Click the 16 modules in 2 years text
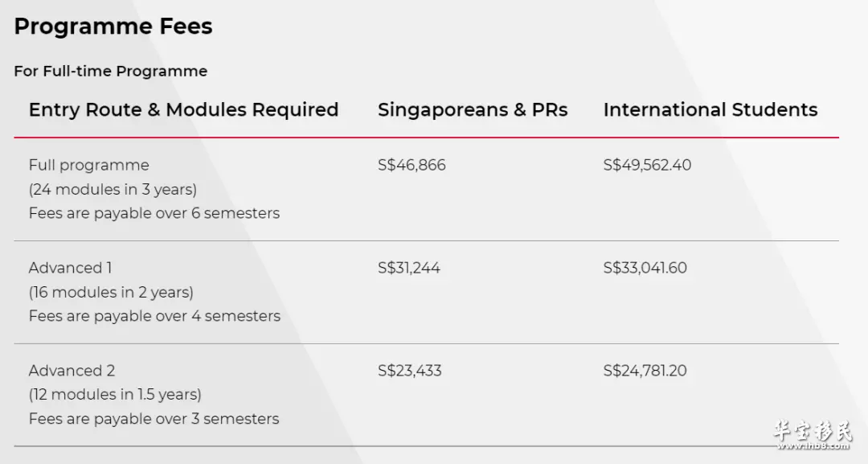 coord(111,293)
